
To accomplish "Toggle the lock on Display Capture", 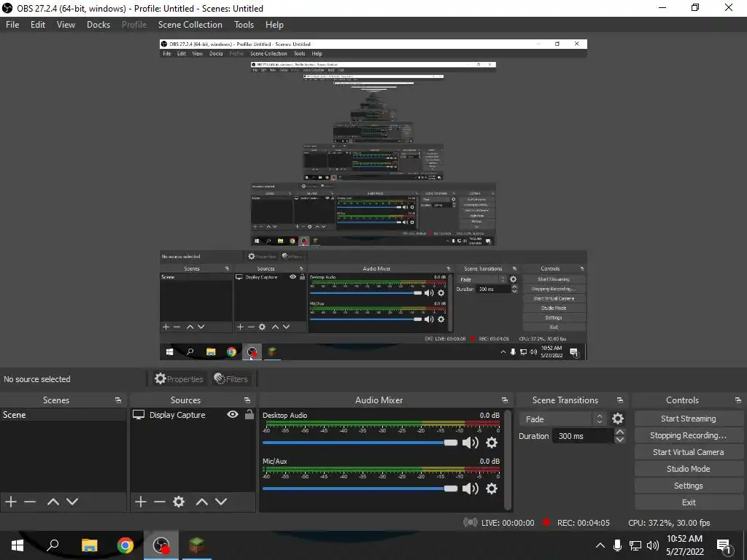I will pyautogui.click(x=249, y=414).
